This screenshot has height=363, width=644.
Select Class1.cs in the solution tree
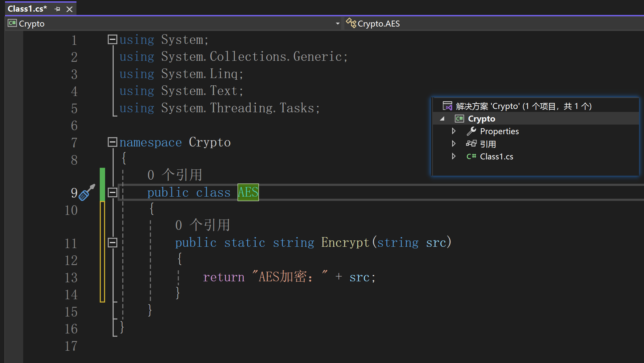point(496,156)
